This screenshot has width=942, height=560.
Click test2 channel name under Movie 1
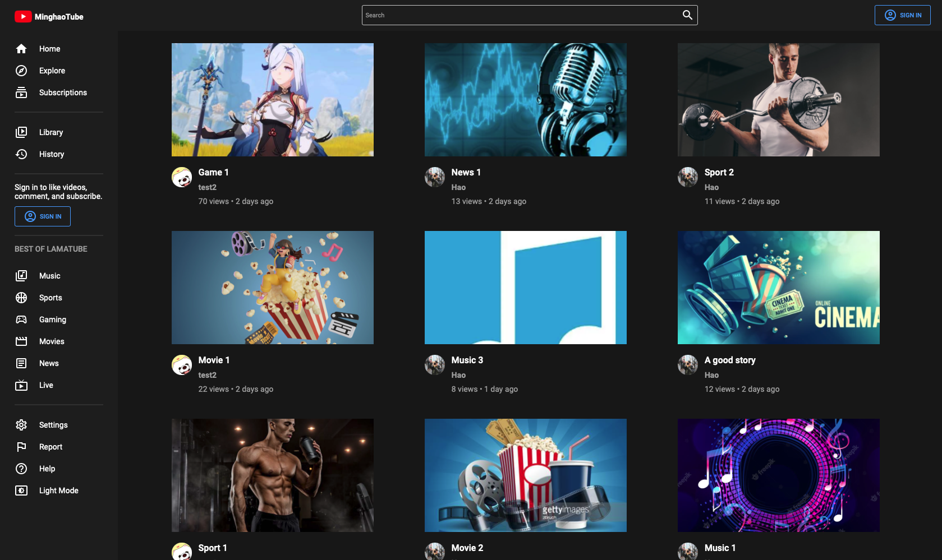(207, 375)
